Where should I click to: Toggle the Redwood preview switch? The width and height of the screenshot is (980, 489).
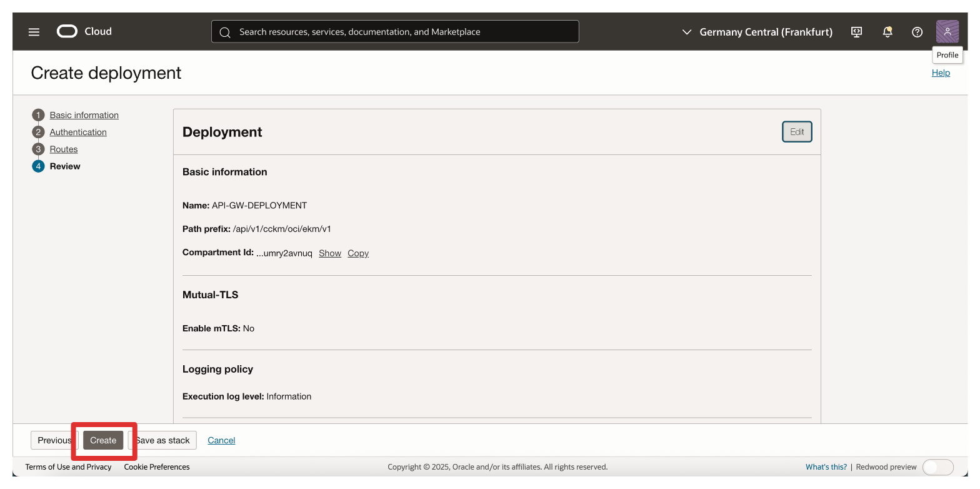937,467
